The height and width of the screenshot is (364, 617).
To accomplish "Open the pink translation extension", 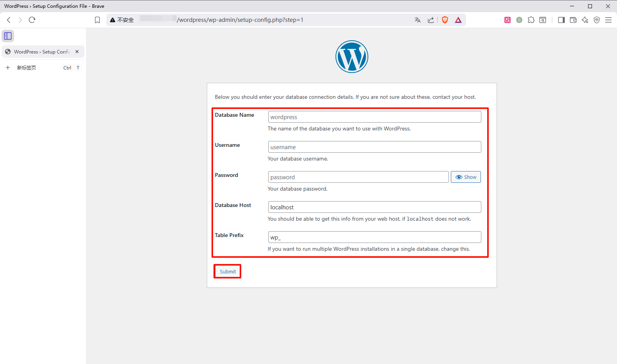I will [508, 20].
